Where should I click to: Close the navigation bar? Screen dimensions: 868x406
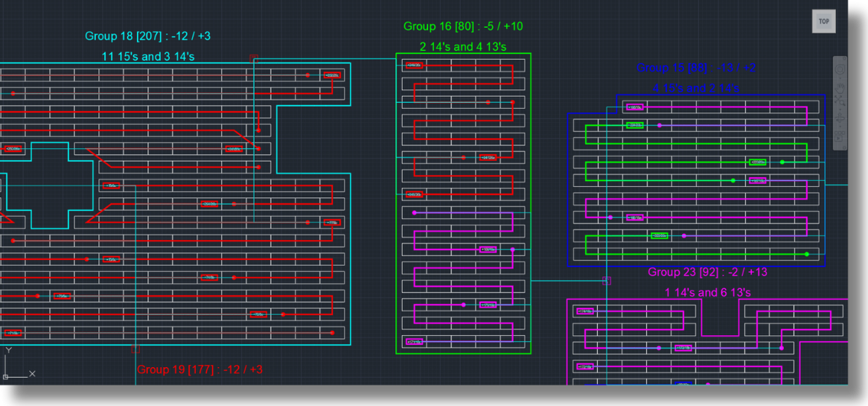pyautogui.click(x=844, y=58)
